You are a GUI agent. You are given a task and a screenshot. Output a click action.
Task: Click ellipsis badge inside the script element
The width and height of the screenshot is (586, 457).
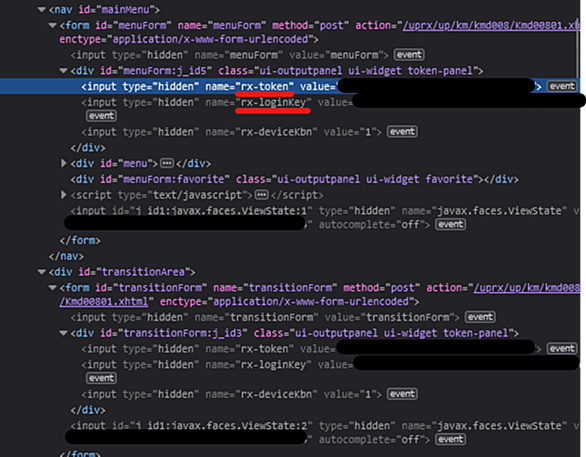tap(262, 195)
